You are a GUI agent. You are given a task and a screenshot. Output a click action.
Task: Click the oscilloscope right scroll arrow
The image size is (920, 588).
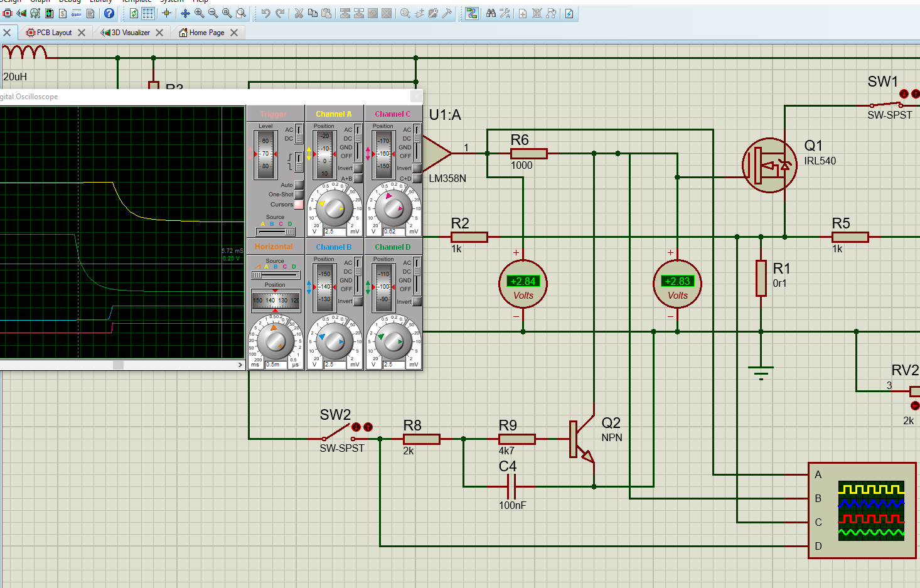tap(240, 365)
